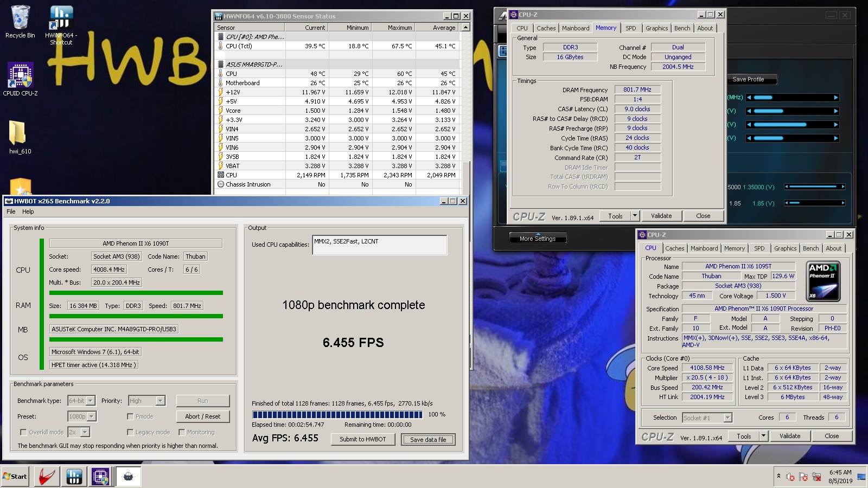Switch to Bench tab in lower CPU-Z window
Viewport: 868px width, 488px height.
point(811,248)
